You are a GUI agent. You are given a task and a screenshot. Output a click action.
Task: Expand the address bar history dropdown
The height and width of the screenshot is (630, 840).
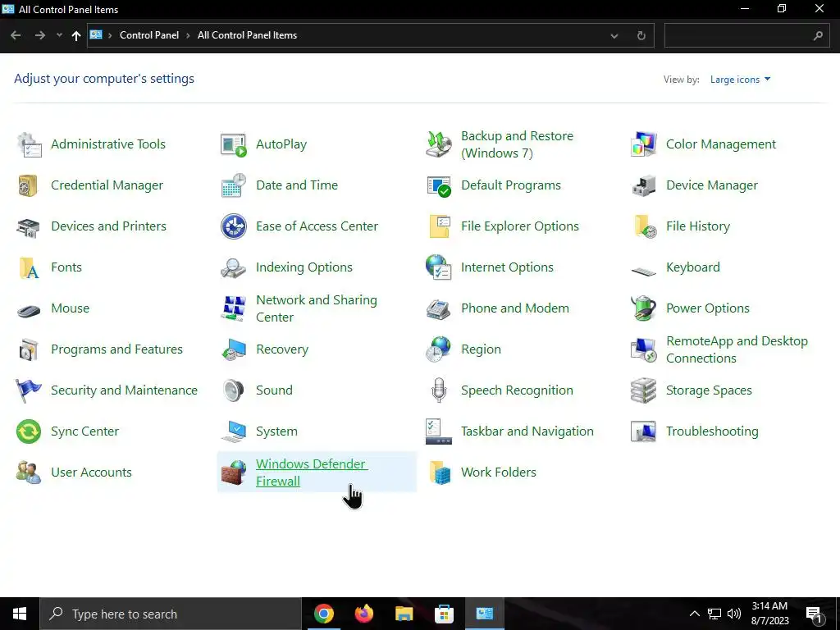click(x=614, y=36)
